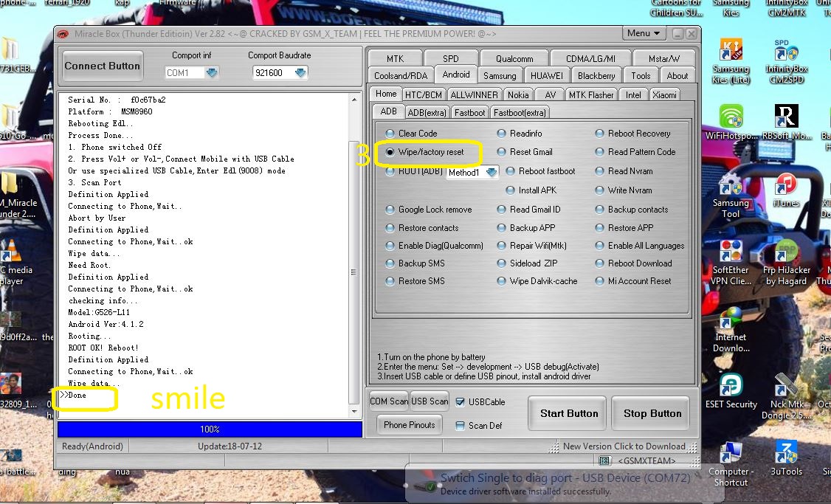This screenshot has width=831, height=504.
Task: Switch to the MTK tab
Action: (395, 58)
